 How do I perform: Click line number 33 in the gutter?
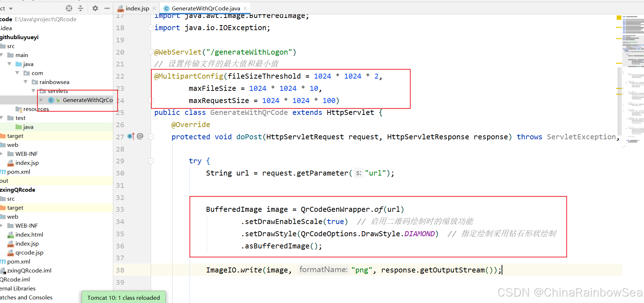click(120, 209)
